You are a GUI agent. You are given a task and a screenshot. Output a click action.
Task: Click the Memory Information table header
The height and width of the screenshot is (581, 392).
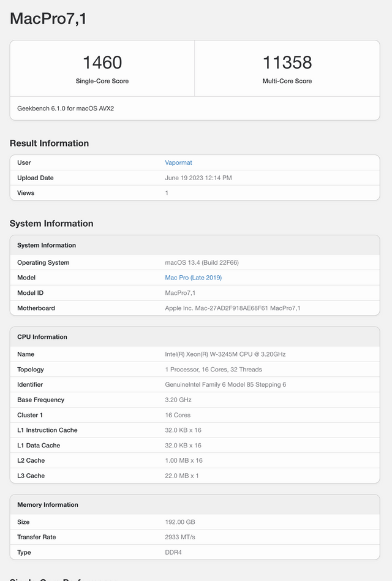click(195, 504)
